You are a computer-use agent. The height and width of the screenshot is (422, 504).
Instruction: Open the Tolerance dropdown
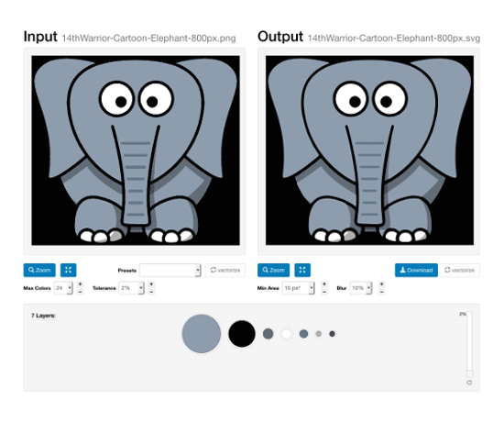(131, 288)
